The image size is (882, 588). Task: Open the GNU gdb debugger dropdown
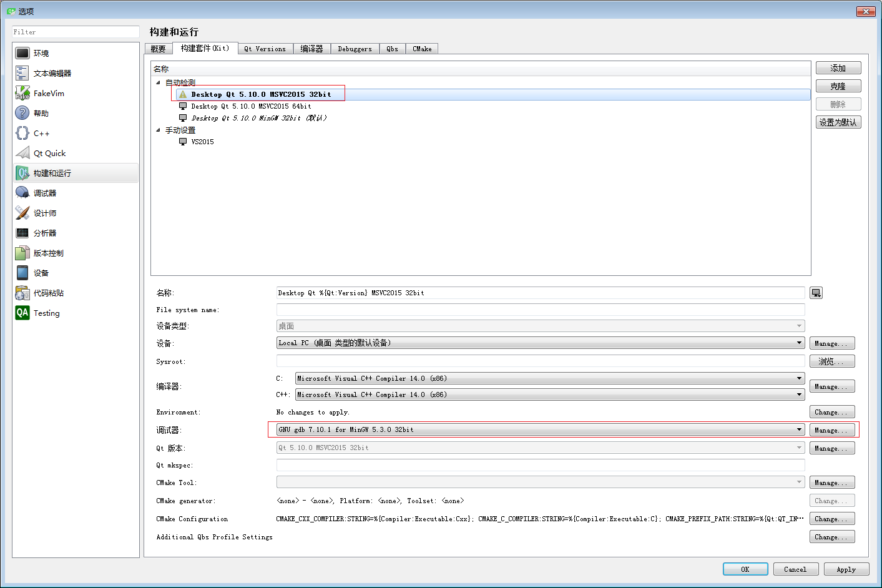[x=799, y=429]
